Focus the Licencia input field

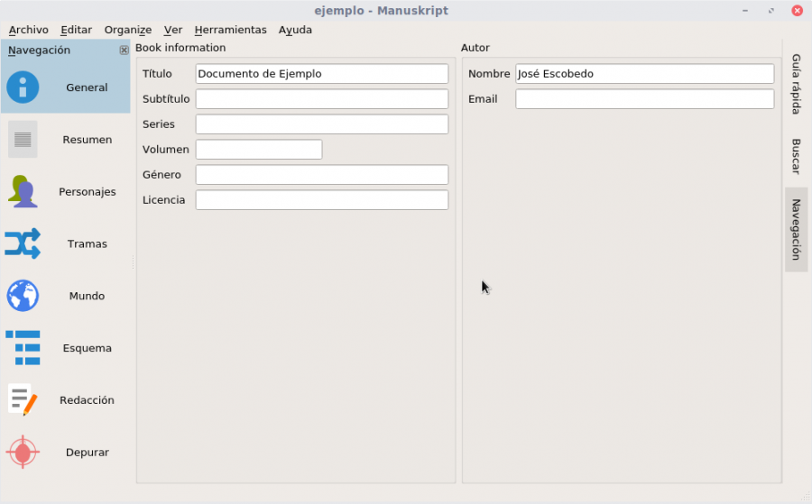click(321, 200)
